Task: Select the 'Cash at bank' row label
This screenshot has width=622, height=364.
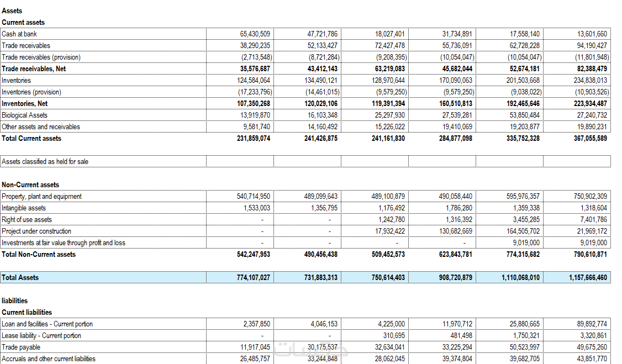Action: coord(19,34)
